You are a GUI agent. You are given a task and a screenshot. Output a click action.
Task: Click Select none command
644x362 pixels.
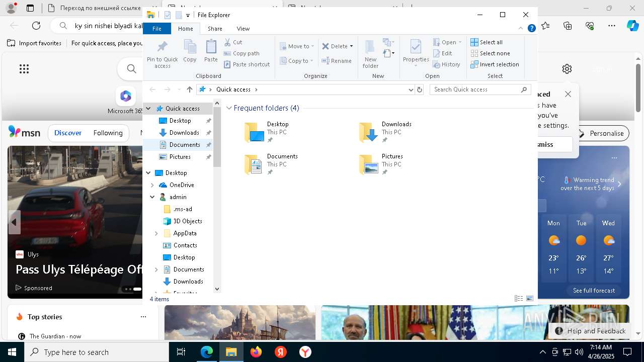(490, 53)
